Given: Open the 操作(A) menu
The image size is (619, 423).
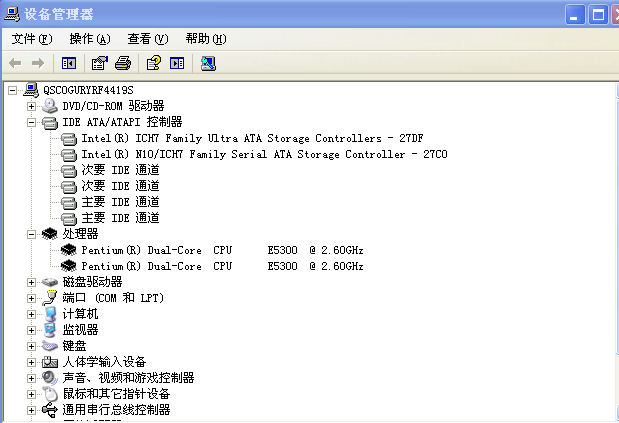Looking at the screenshot, I should pos(89,39).
